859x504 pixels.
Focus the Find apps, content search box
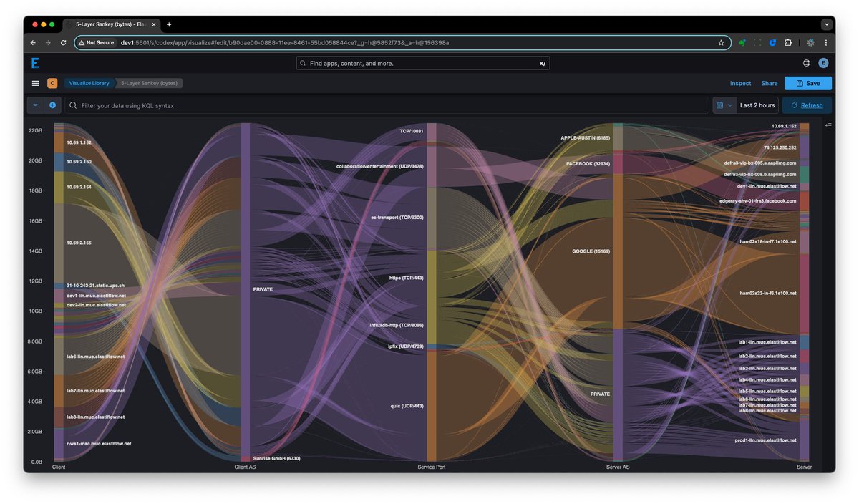[x=423, y=63]
